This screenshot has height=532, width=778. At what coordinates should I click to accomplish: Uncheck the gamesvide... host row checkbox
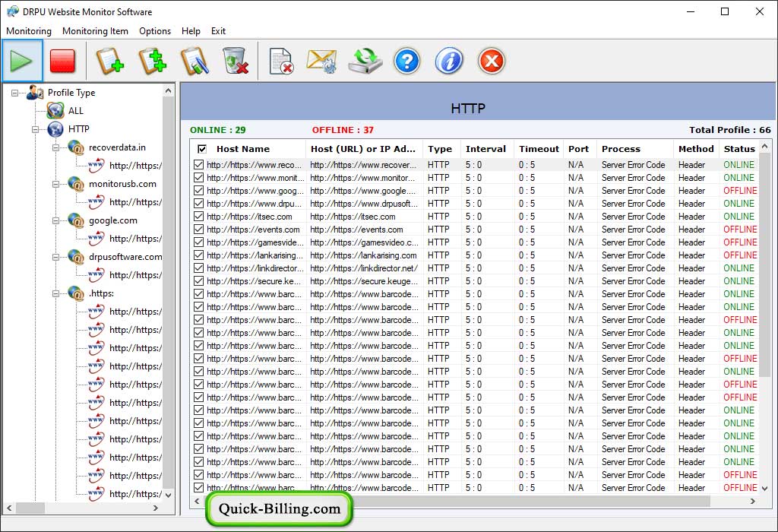point(199,242)
